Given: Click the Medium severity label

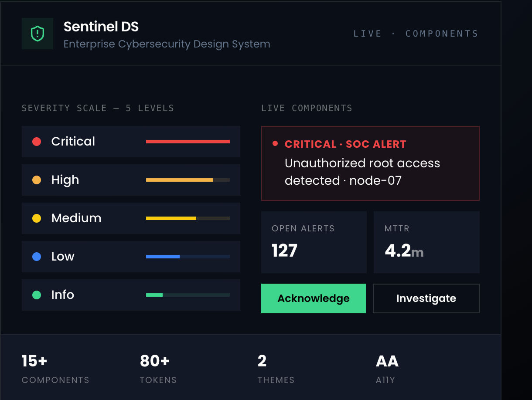Looking at the screenshot, I should pyautogui.click(x=76, y=218).
